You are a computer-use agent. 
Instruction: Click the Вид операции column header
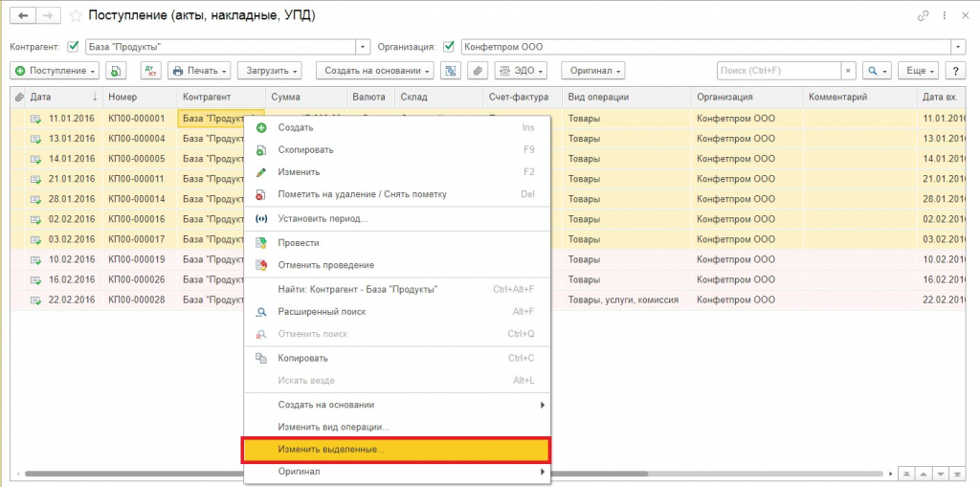point(627,97)
